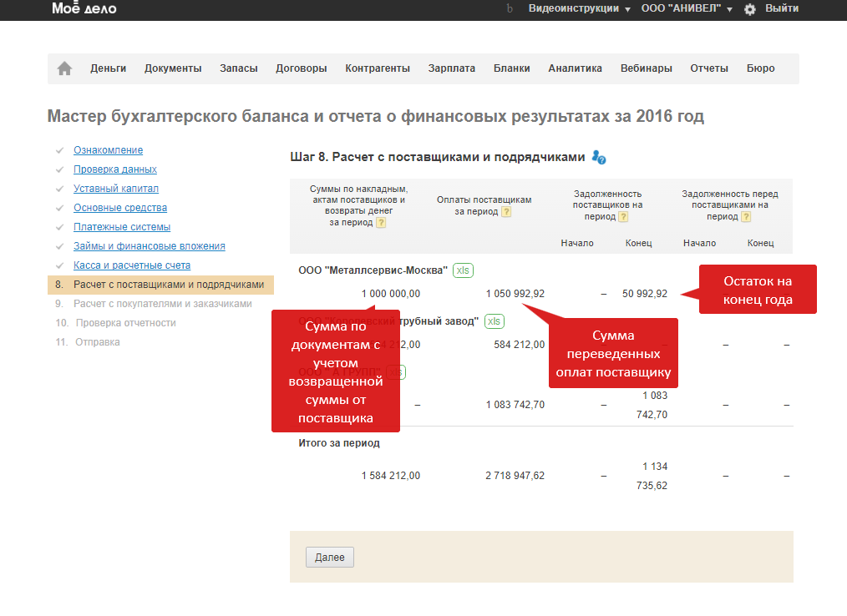Download xls for ООО "Металлсервис-Москва"
This screenshot has width=847, height=616.
[463, 270]
